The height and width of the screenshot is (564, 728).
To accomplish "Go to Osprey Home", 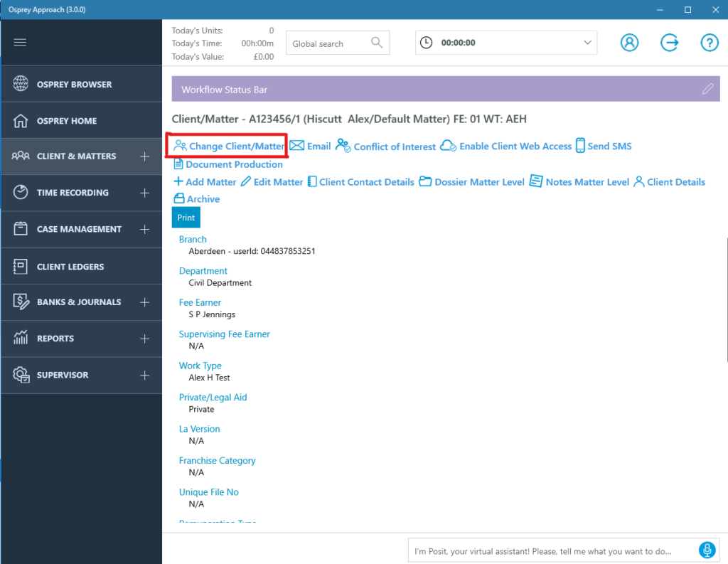I will click(x=81, y=121).
